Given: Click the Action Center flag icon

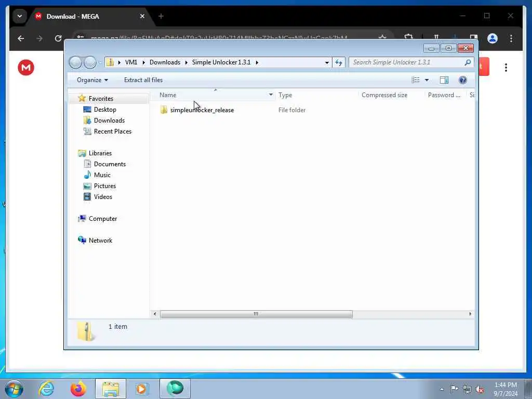Looking at the screenshot, I should (454, 389).
